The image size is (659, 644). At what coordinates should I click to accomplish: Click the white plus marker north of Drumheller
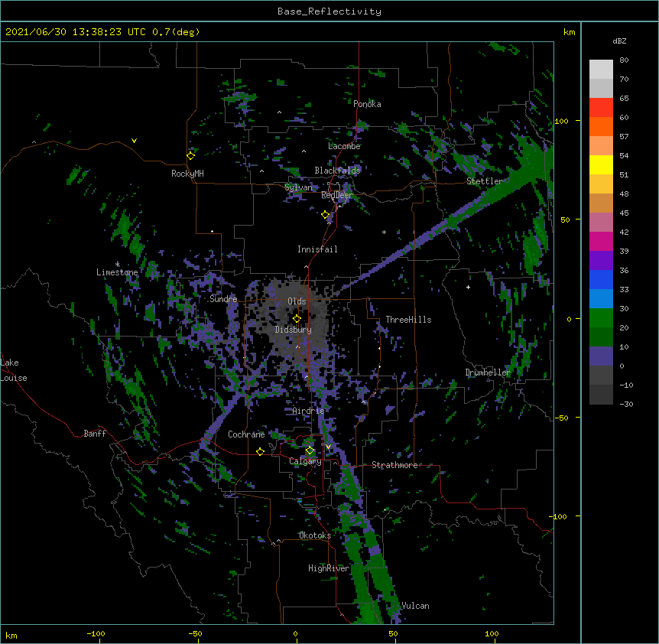pyautogui.click(x=468, y=287)
